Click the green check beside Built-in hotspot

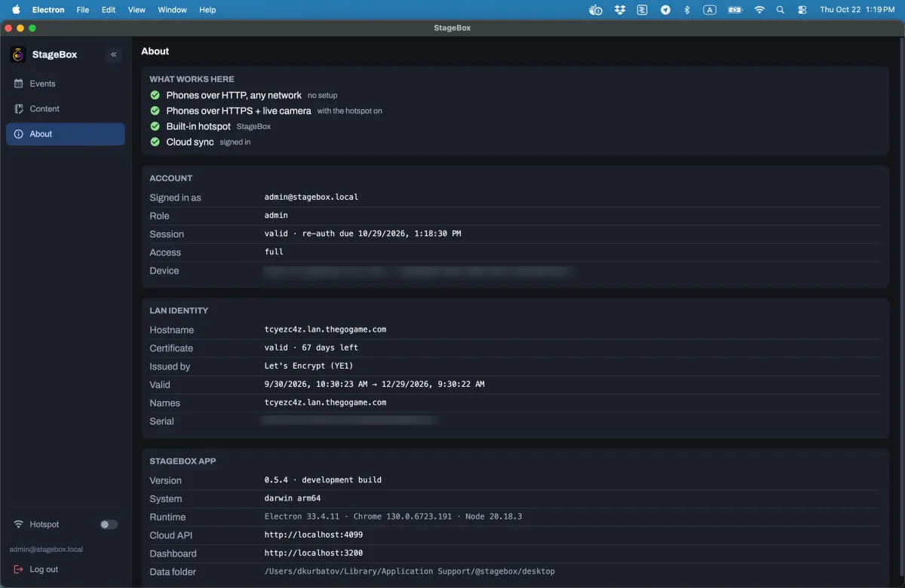[155, 126]
